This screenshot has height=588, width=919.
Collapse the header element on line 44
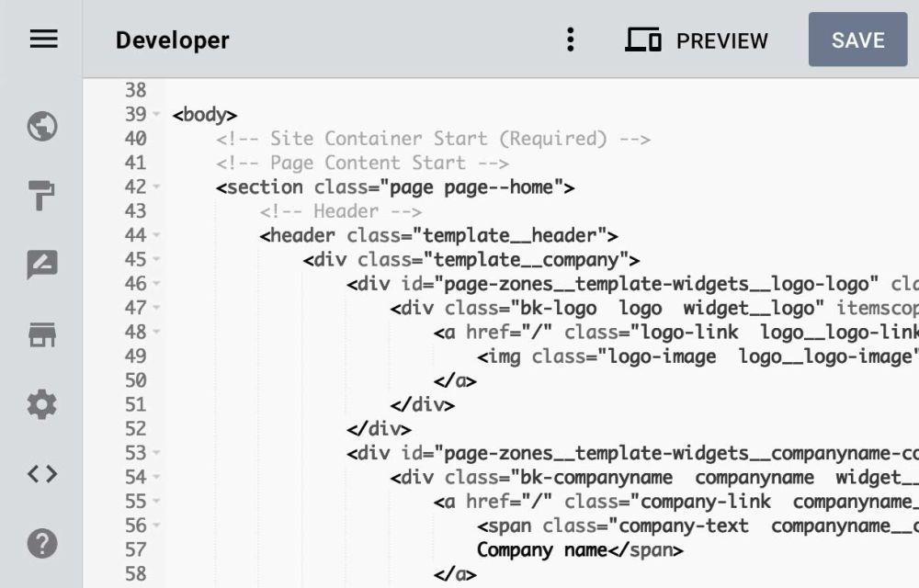[156, 235]
